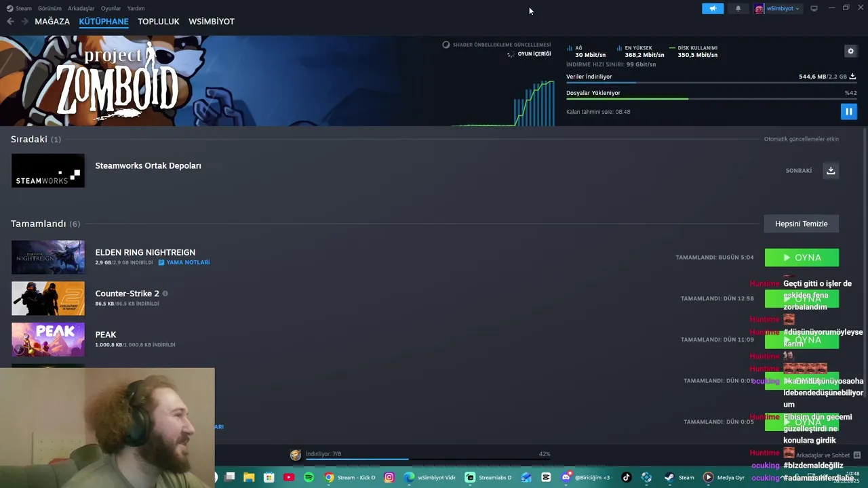
Task: Open File Explorer from the taskbar
Action: pos(249,477)
